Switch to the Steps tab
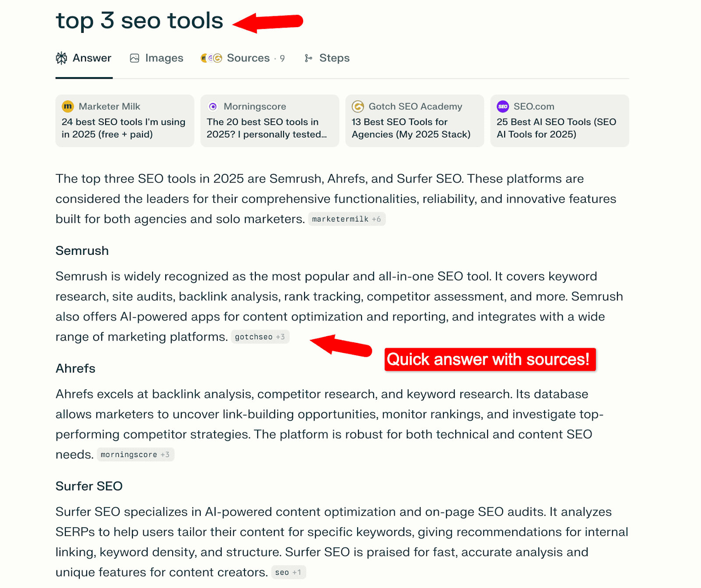This screenshot has height=588, width=701. 327,58
